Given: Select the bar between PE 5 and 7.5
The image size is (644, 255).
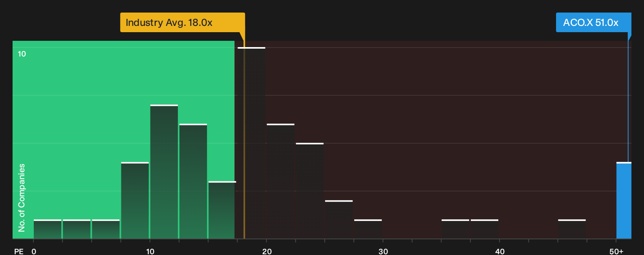Looking at the screenshot, I should click(x=106, y=229).
